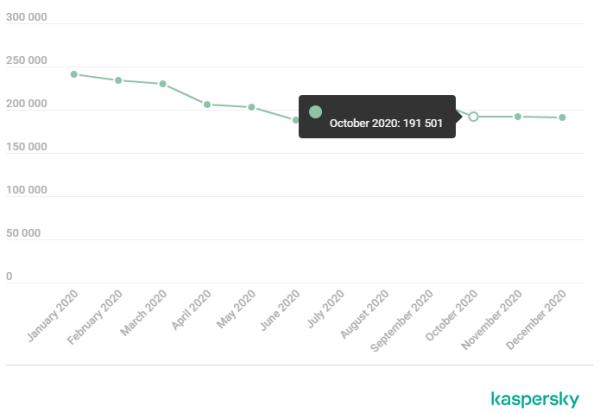This screenshot has width=600, height=413.
Task: Click the December 2020 data point
Action: coord(562,117)
